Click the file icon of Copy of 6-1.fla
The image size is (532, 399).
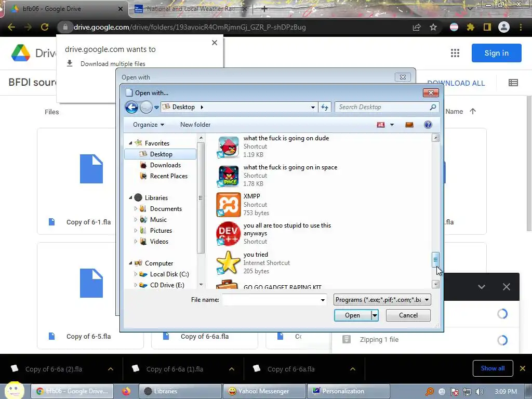coord(91,169)
